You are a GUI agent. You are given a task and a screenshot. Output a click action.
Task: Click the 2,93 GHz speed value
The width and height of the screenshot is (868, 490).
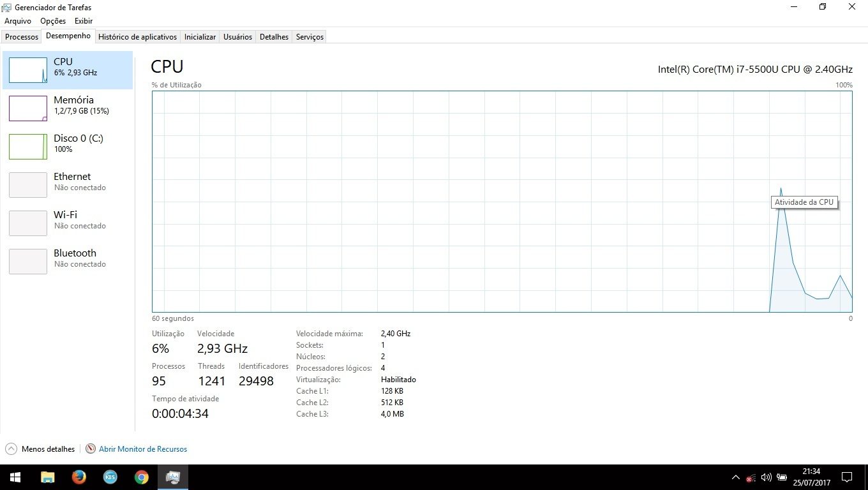click(222, 348)
